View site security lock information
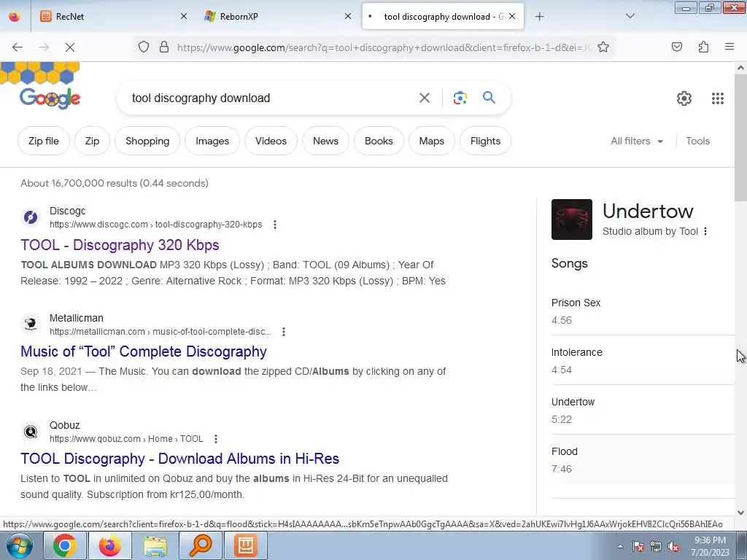Screen dimensions: 747x560 click(x=164, y=47)
